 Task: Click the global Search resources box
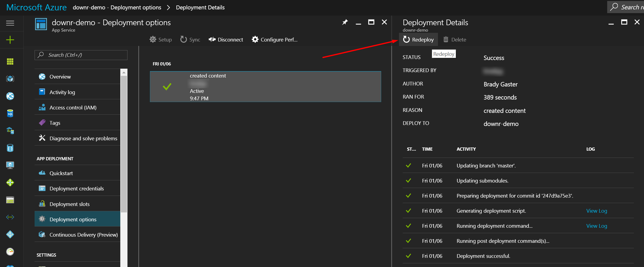coord(626,7)
